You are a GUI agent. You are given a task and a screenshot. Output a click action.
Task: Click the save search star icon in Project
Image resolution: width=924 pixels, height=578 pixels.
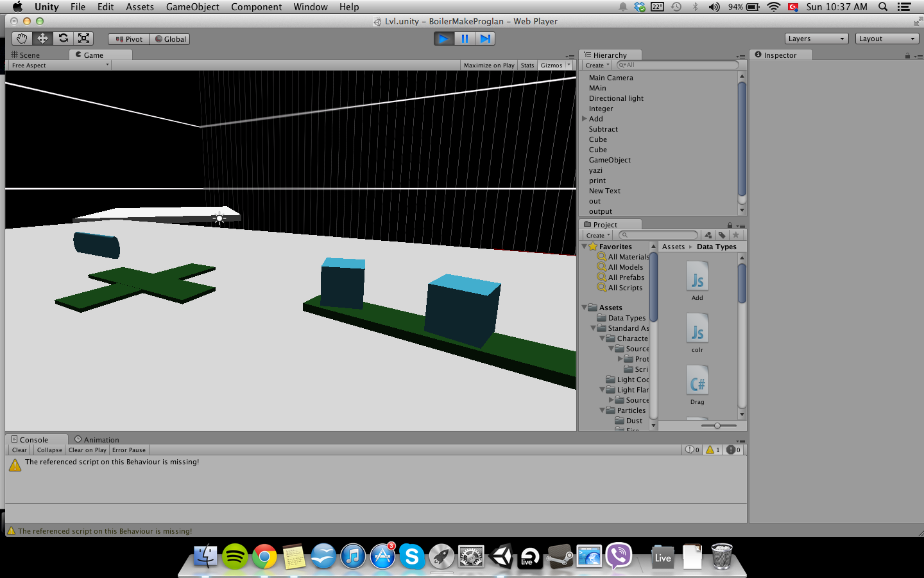pyautogui.click(x=736, y=235)
